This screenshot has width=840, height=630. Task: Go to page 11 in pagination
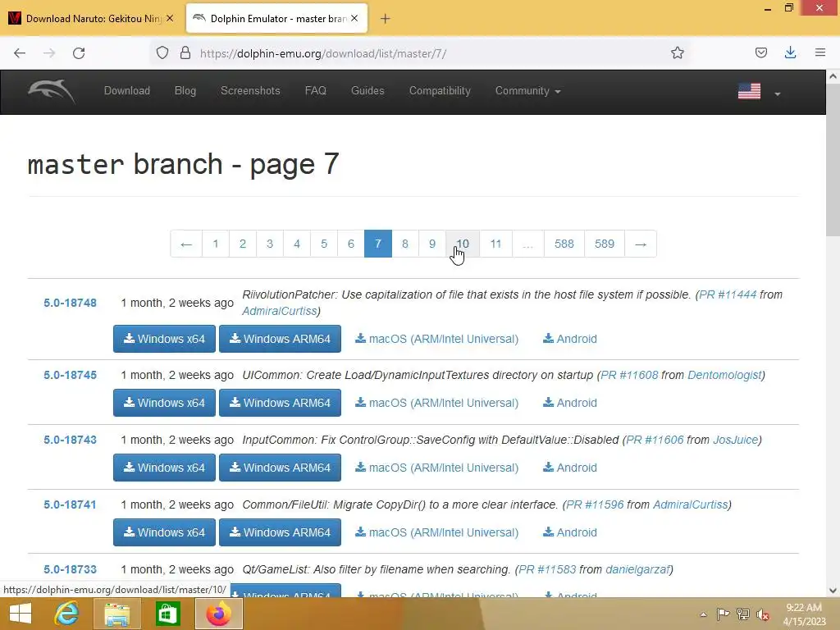point(496,244)
